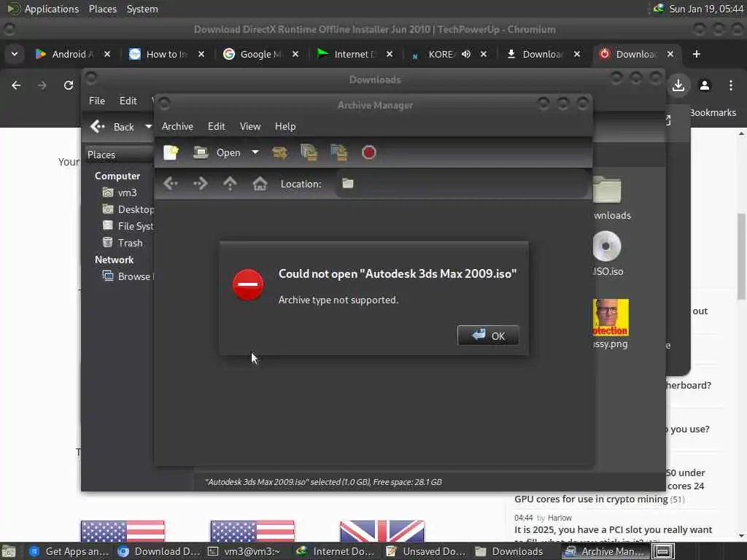Open the Applications menu

(43, 9)
